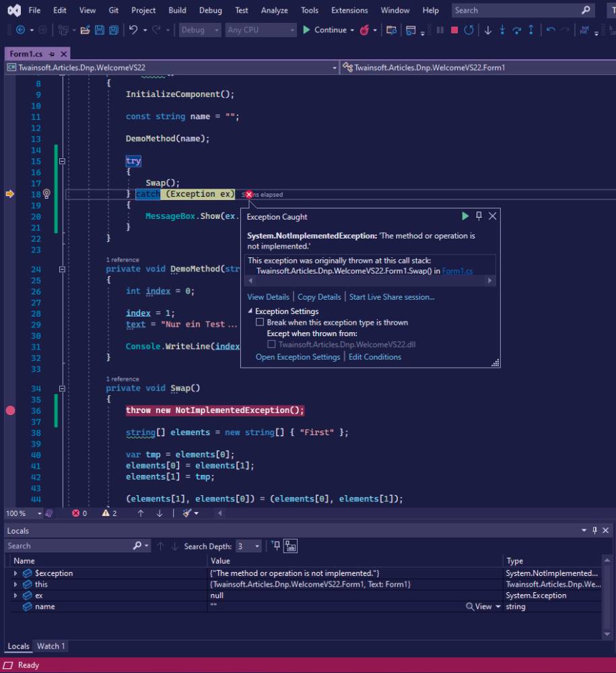The height and width of the screenshot is (673, 616).
Task: Expand the ex variable row
Action: tap(15, 596)
